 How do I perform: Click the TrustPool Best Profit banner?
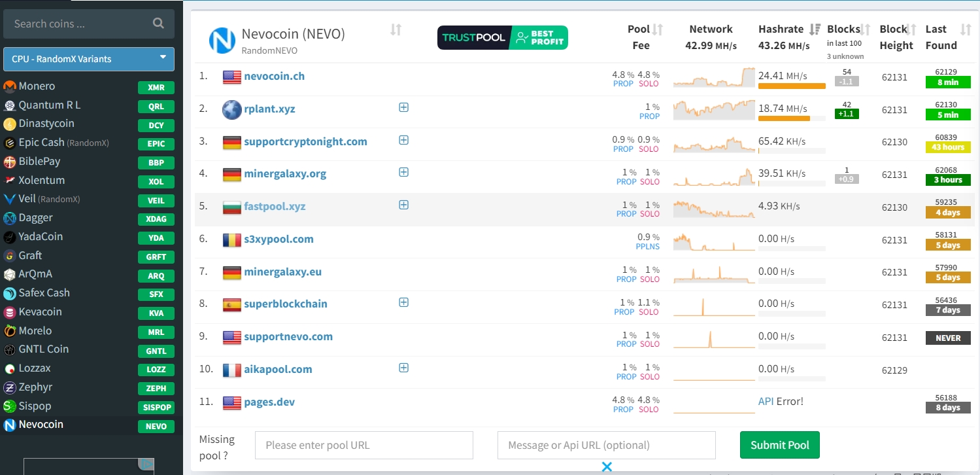(502, 38)
